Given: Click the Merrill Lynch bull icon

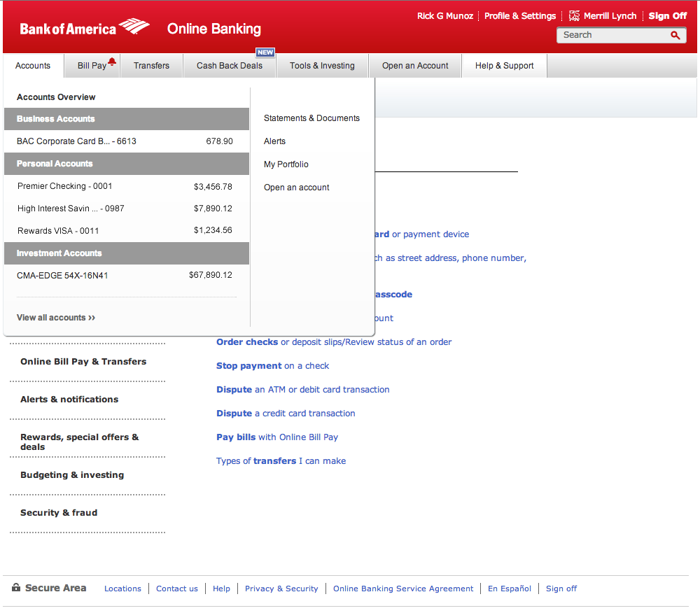Looking at the screenshot, I should pos(574,16).
